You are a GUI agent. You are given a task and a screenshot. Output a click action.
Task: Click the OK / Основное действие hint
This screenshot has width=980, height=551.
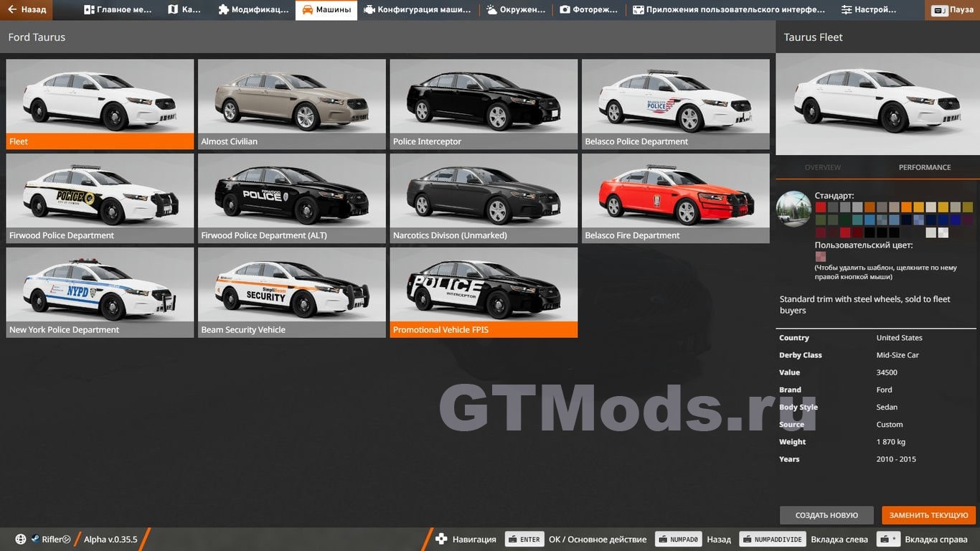pyautogui.click(x=598, y=540)
